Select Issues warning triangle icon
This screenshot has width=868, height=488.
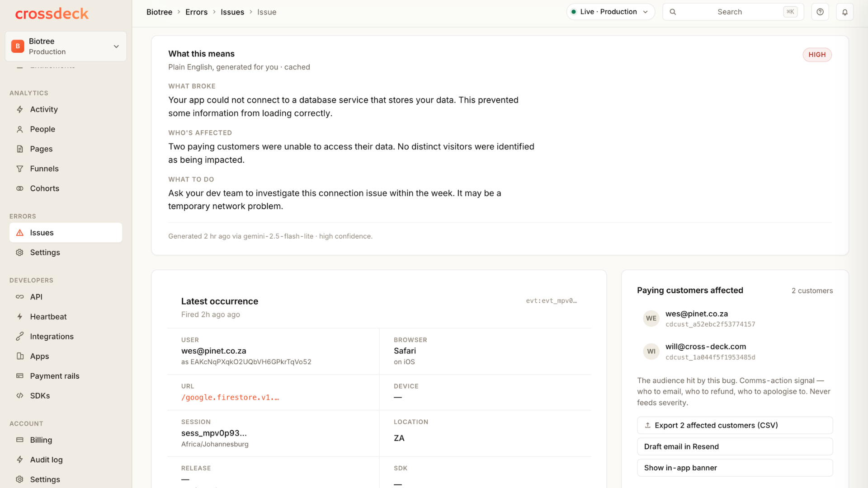(20, 233)
